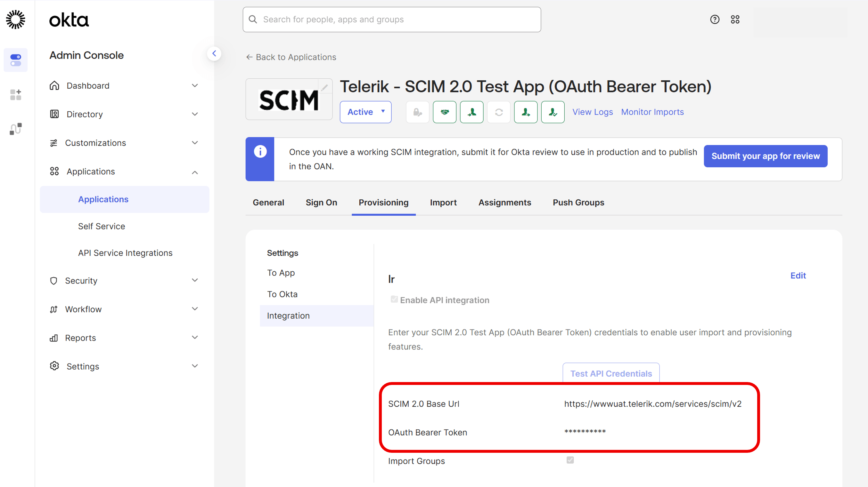The image size is (868, 487).
Task: Expand the Security menu chevron
Action: click(195, 280)
